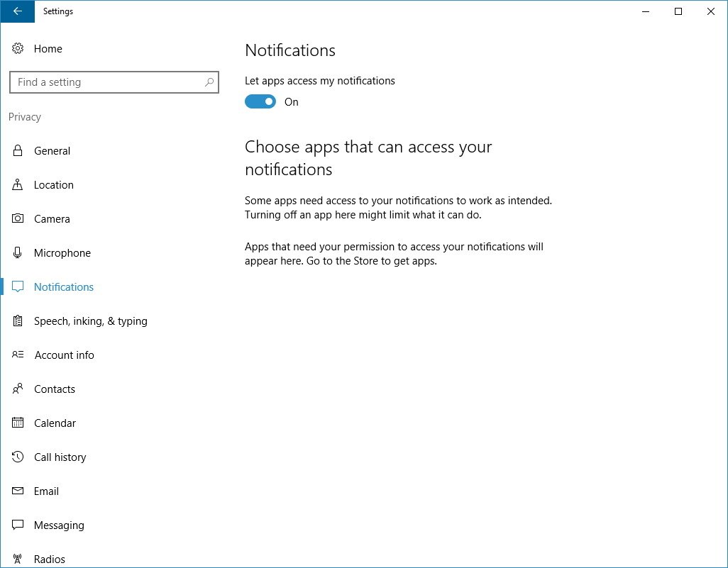Viewport: 728px width, 568px height.
Task: Click the Calendar icon in sidebar
Action: (x=18, y=423)
